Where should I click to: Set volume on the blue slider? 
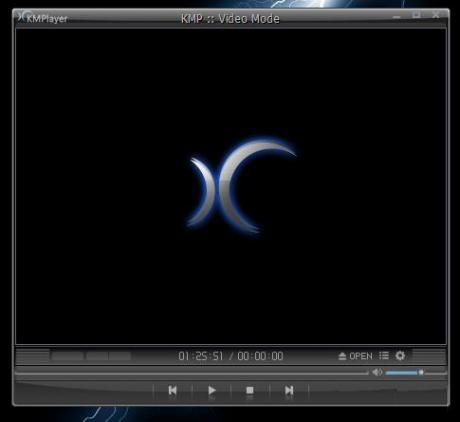(x=401, y=372)
